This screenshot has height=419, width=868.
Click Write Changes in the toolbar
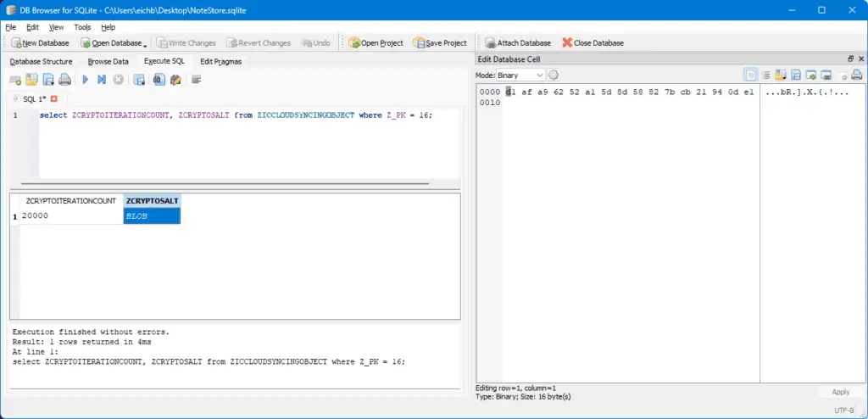[186, 42]
